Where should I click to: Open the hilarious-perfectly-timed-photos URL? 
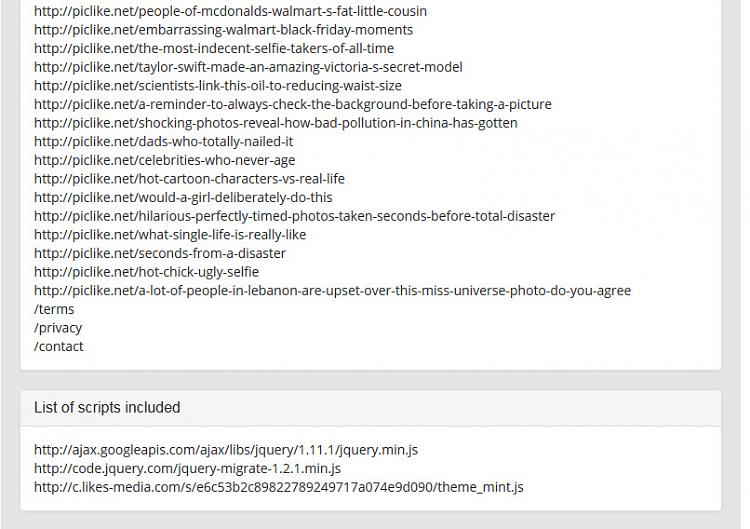pos(295,216)
